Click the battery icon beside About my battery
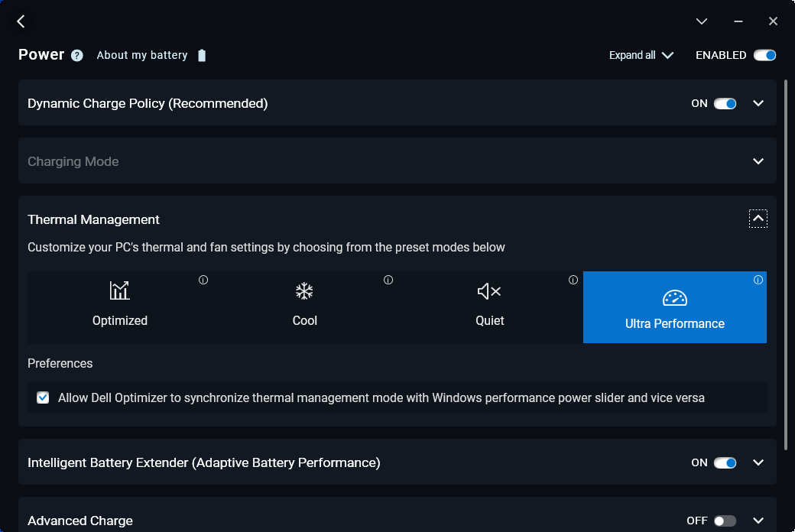The image size is (795, 532). [202, 55]
